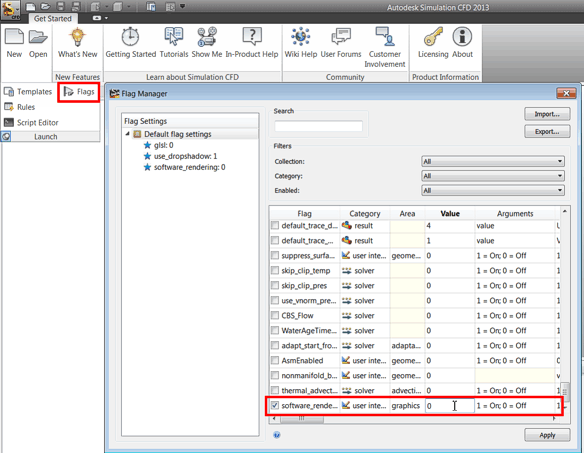Click the Flag Manager help icon
The image size is (584, 453).
pos(277,435)
